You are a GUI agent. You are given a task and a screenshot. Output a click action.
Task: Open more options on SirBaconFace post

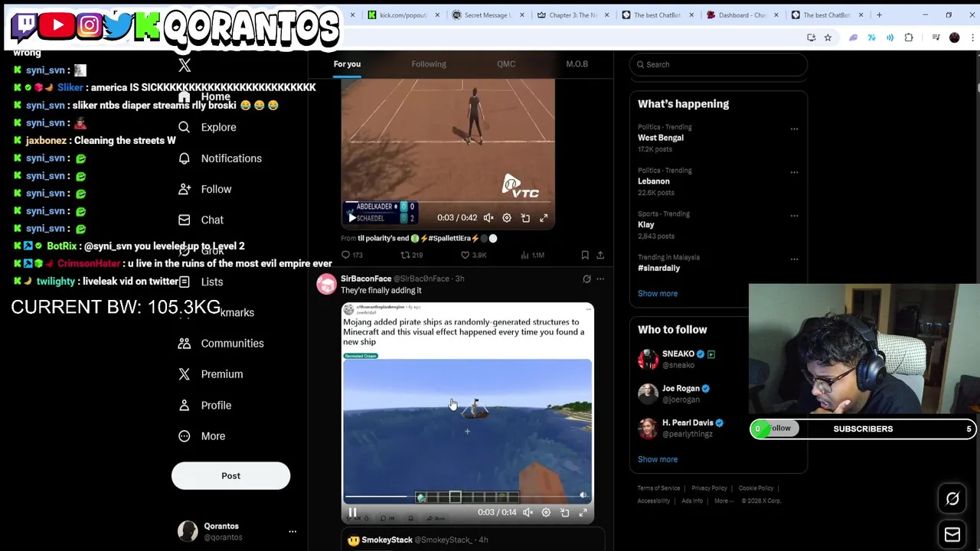point(600,279)
